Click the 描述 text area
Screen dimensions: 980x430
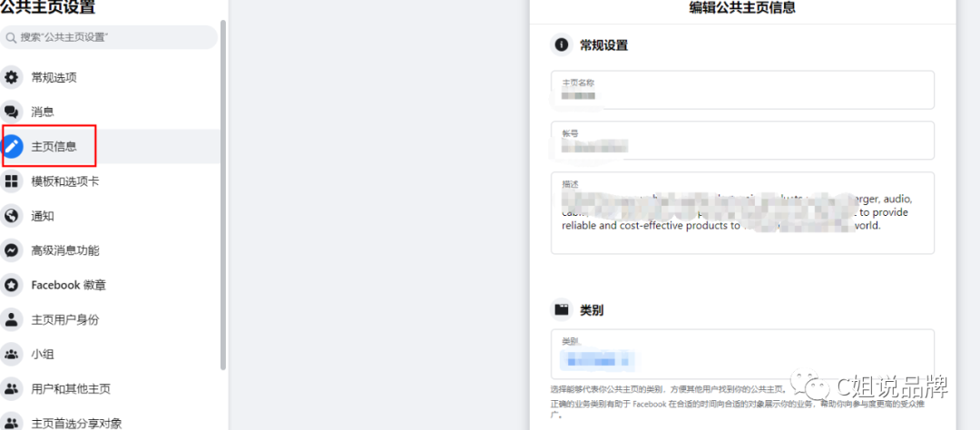[742, 213]
